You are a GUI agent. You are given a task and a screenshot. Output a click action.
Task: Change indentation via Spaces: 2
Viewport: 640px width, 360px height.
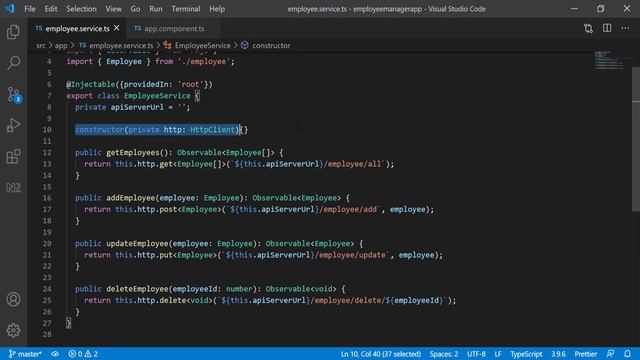click(444, 354)
